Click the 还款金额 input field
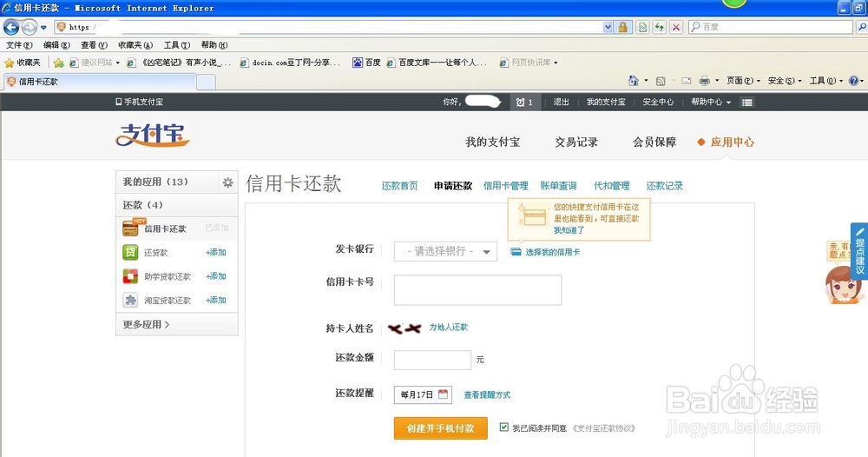Screen dimensions: 868x457 tap(432, 360)
